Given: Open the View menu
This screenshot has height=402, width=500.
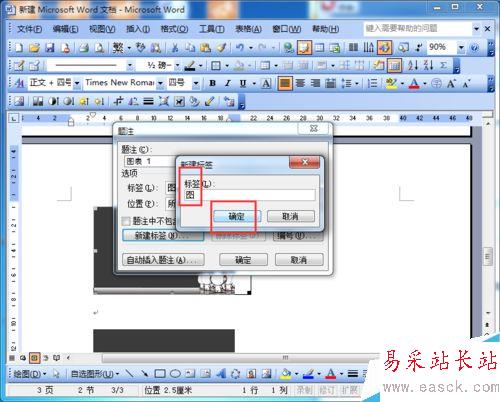Looking at the screenshot, I should [102, 29].
